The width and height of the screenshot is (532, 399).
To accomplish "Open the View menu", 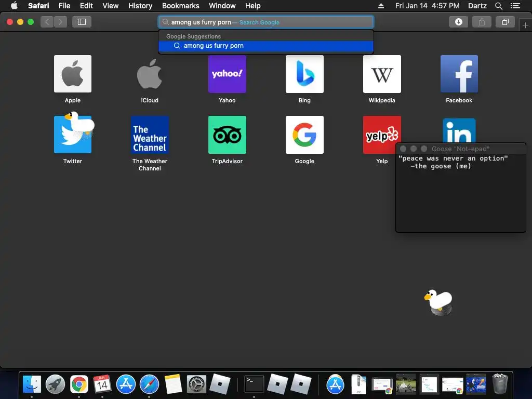I will pos(110,6).
